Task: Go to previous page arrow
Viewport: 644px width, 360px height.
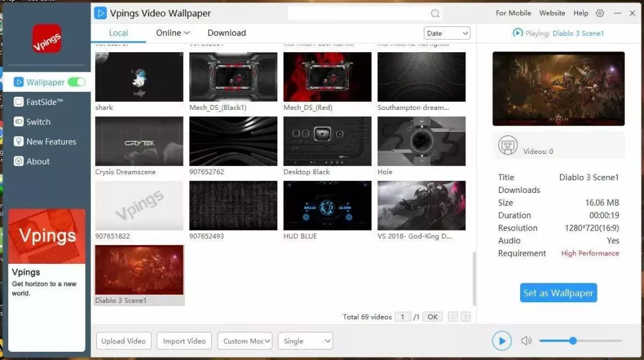Action: coord(453,317)
